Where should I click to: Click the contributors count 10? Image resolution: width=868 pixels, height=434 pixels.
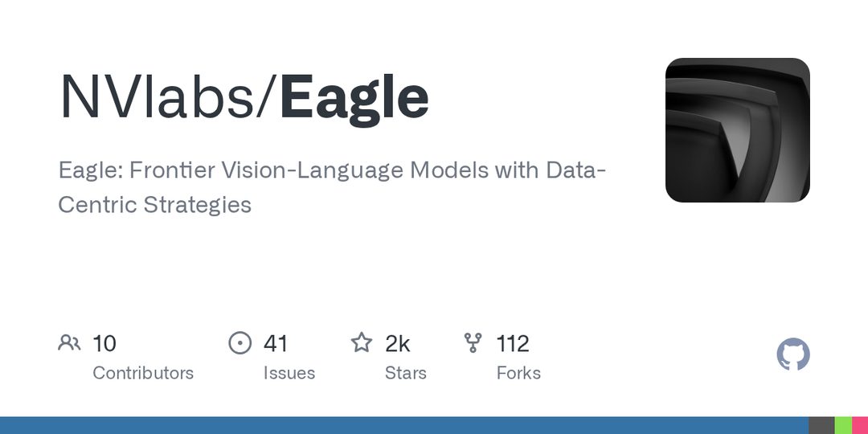tap(104, 344)
